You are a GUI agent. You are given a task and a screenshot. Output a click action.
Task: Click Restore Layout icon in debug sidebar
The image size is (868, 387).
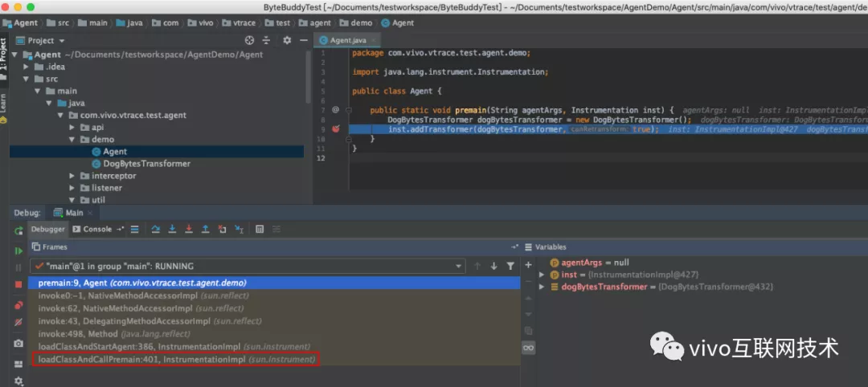[x=18, y=364]
